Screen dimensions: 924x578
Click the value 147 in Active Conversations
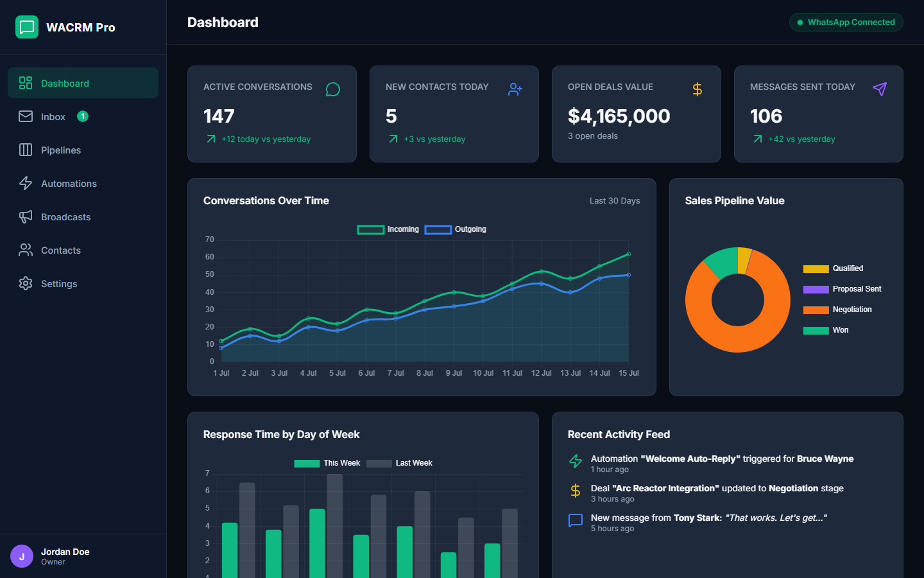tap(219, 116)
